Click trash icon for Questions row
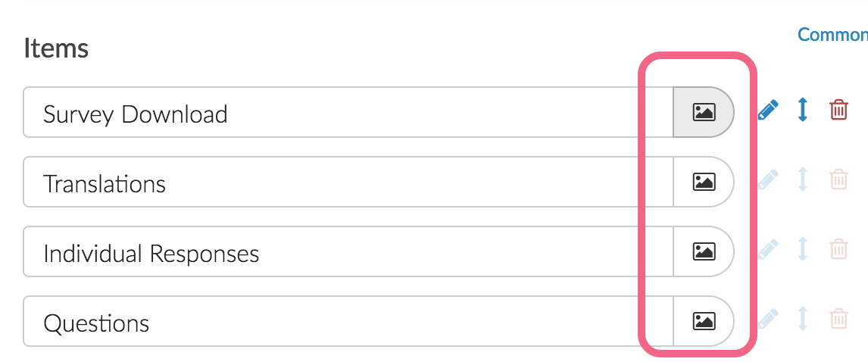868x362 pixels. [838, 319]
